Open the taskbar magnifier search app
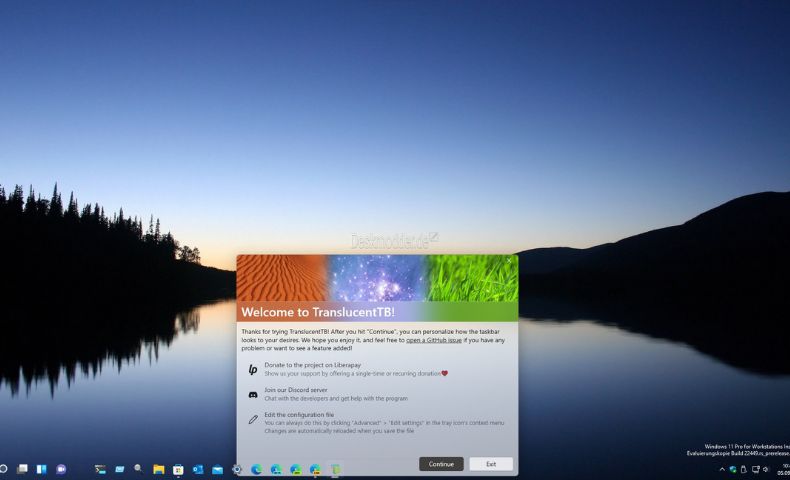Viewport: 790px width, 480px height. click(x=138, y=469)
